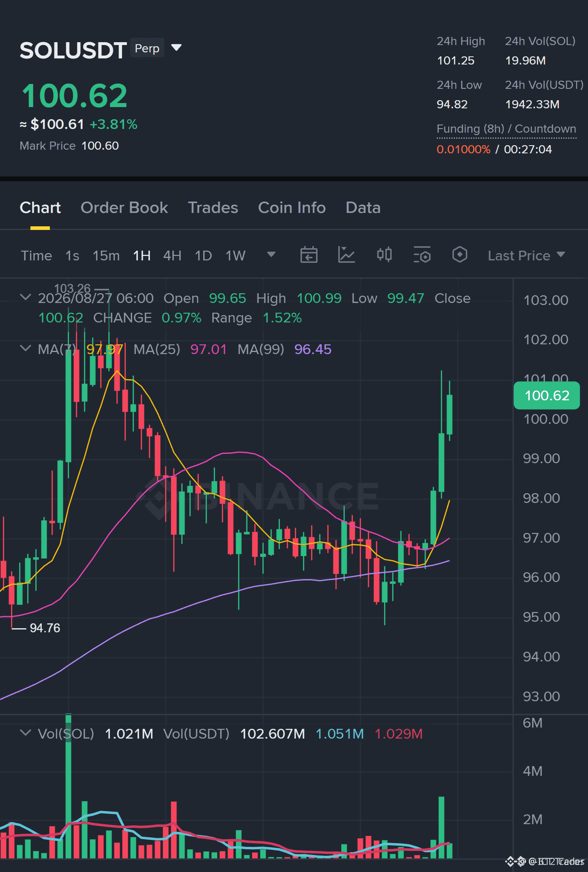
Task: Tap the Open 99.65 candle value
Action: pyautogui.click(x=227, y=298)
